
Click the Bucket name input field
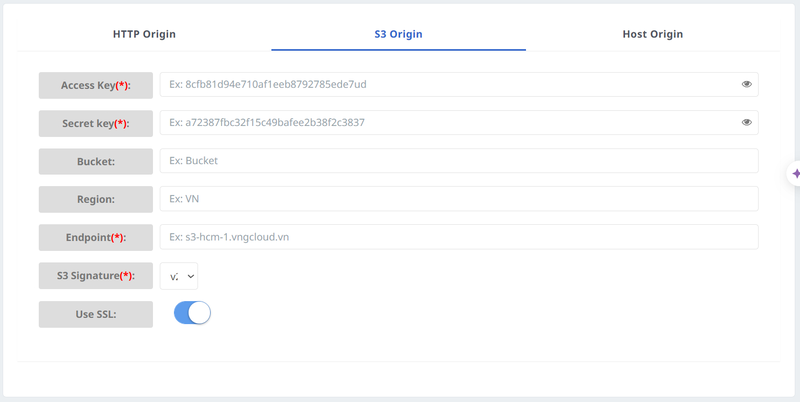[x=458, y=161]
